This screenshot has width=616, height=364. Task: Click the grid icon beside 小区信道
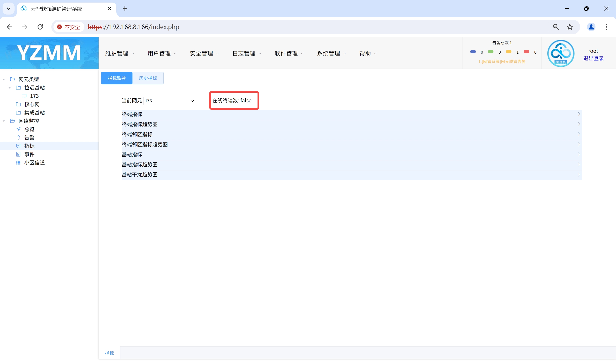point(18,163)
